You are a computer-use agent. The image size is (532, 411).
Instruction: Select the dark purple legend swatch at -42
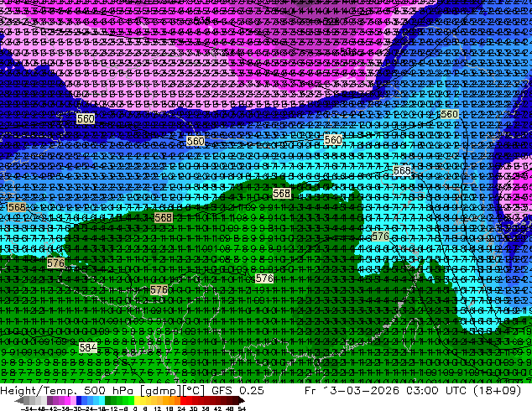(x=50, y=400)
